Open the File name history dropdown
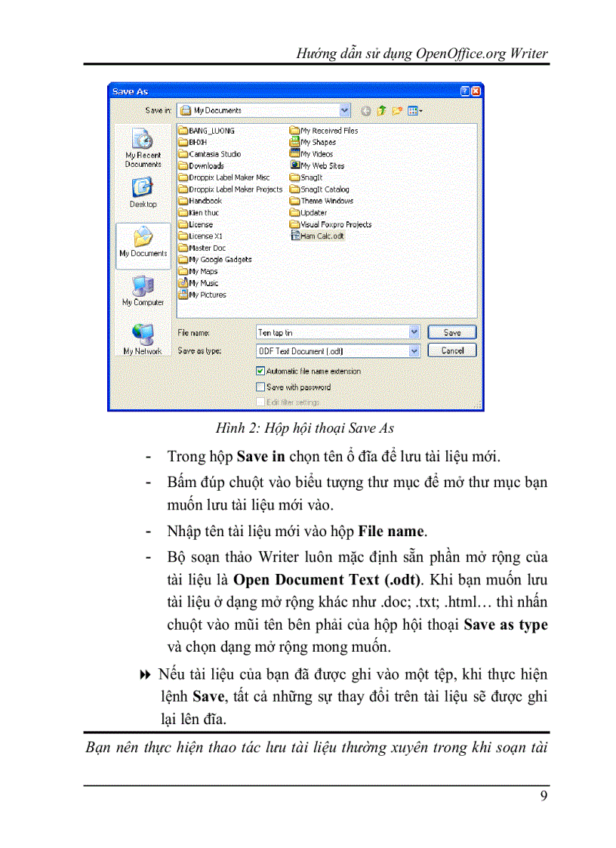 pos(414,332)
